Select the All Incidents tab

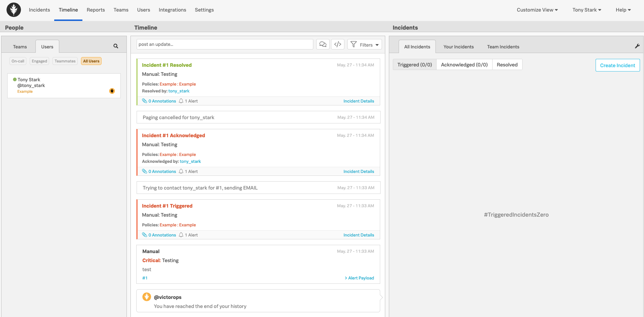(x=417, y=47)
